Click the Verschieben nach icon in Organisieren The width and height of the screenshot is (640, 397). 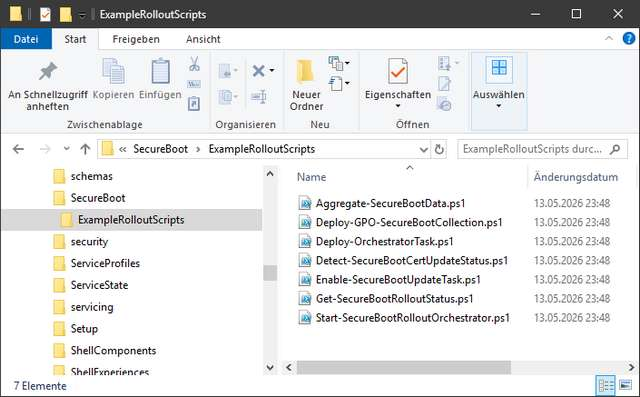[x=225, y=71]
